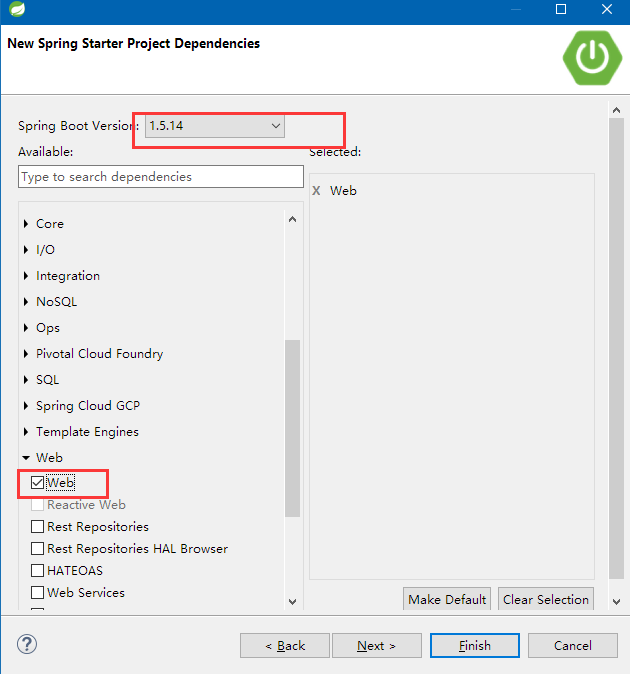Expand the I/O category
The height and width of the screenshot is (674, 630).
26,250
